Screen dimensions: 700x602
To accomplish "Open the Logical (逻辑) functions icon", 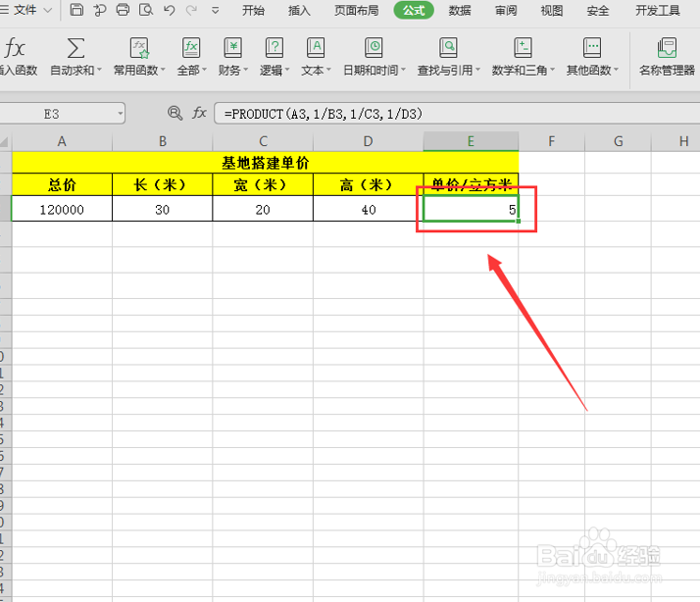I will point(275,48).
